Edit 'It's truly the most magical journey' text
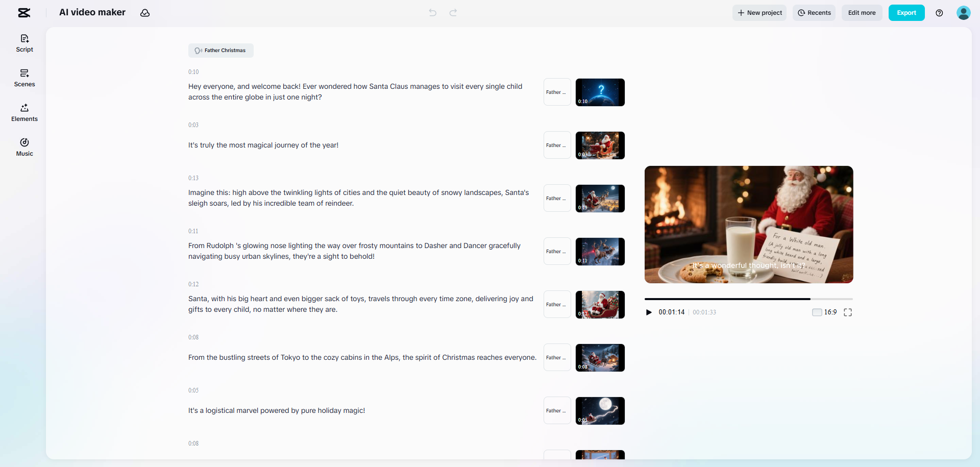The height and width of the screenshot is (467, 980). point(263,145)
